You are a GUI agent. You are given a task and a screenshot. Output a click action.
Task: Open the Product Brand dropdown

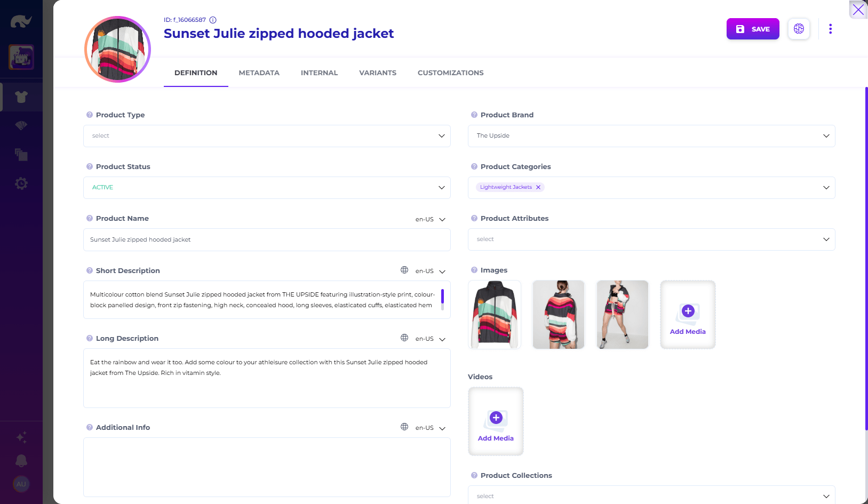651,136
